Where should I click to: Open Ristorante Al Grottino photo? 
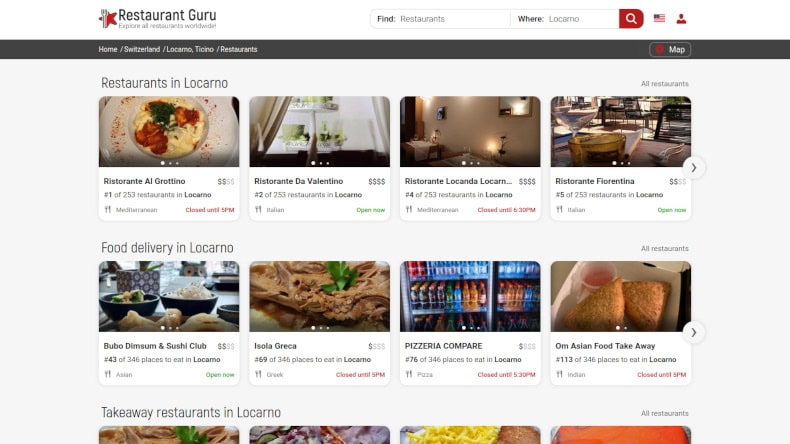point(169,132)
